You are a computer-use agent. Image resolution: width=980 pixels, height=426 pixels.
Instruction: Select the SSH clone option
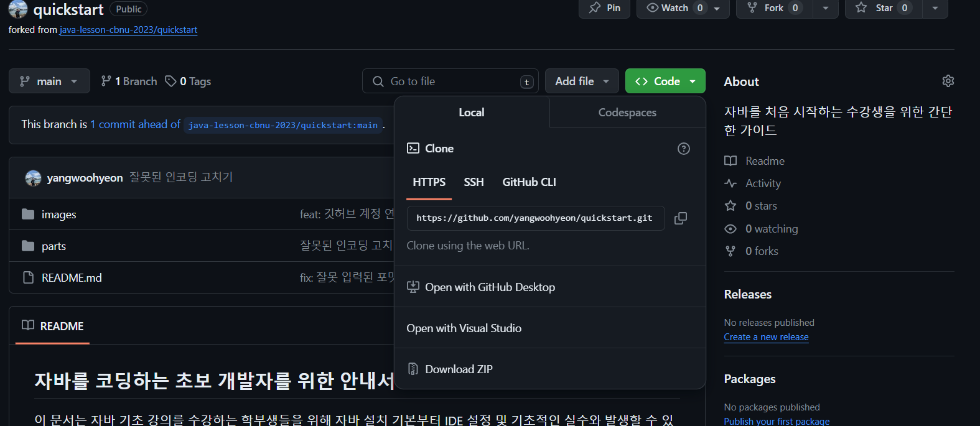(474, 182)
